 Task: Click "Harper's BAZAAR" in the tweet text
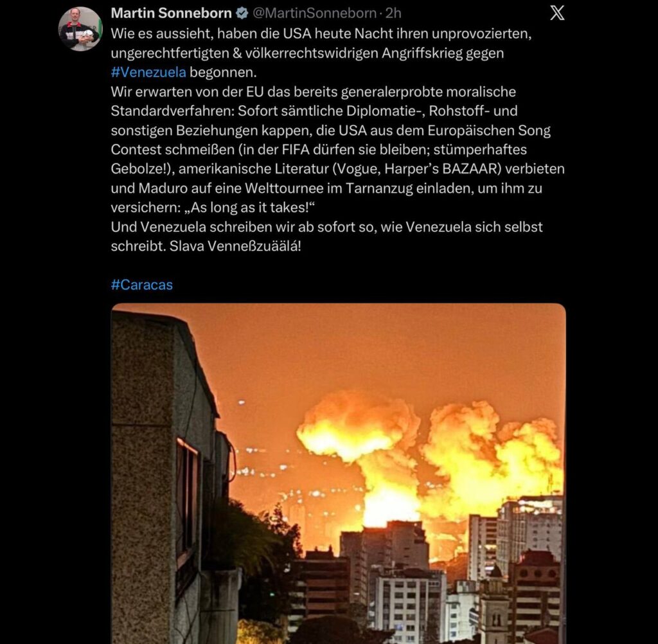pyautogui.click(x=443, y=169)
